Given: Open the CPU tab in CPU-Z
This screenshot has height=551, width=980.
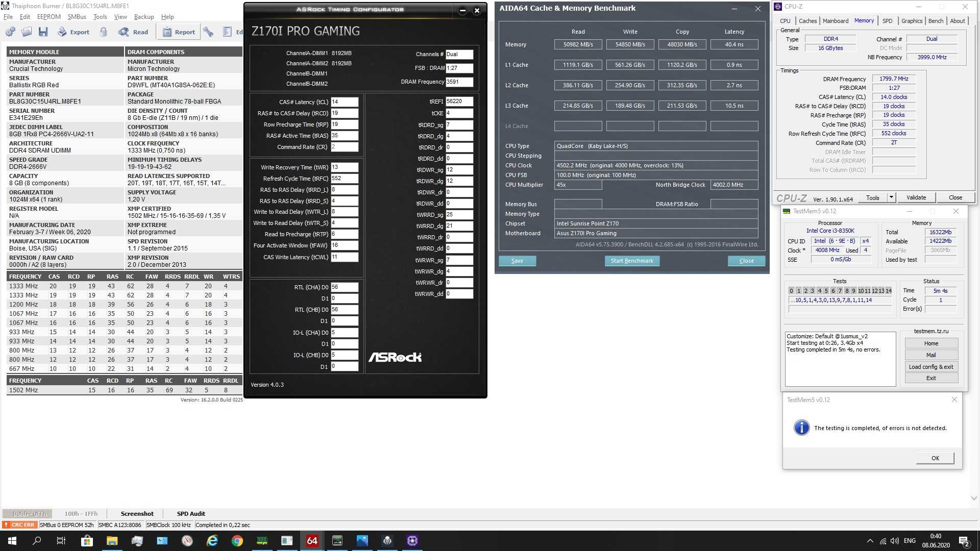Looking at the screenshot, I should coord(785,21).
